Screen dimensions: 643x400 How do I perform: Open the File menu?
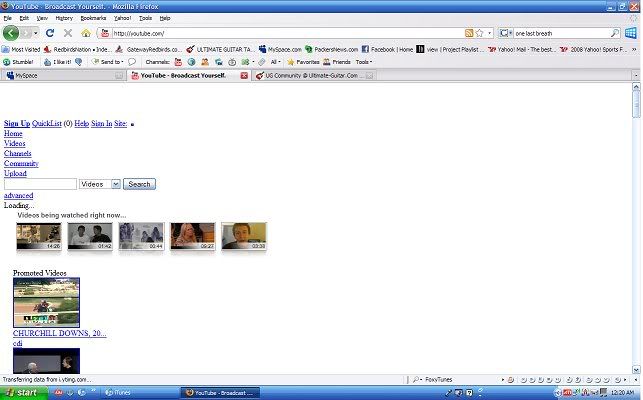pyautogui.click(x=7, y=18)
